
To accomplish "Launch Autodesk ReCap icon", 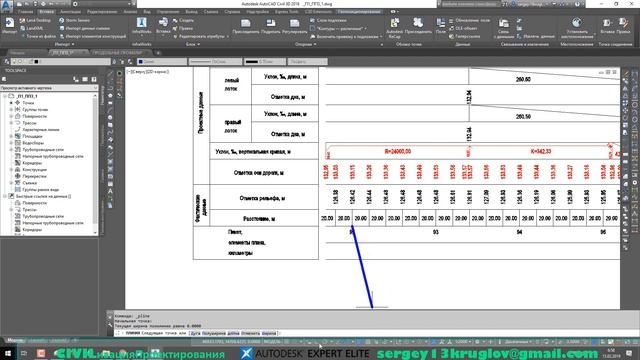I will (x=394, y=23).
